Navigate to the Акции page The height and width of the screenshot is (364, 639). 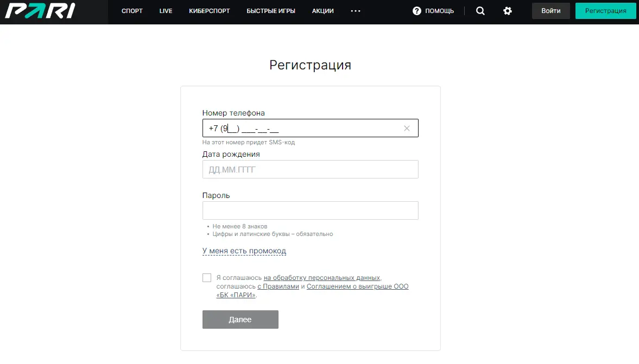pos(323,11)
